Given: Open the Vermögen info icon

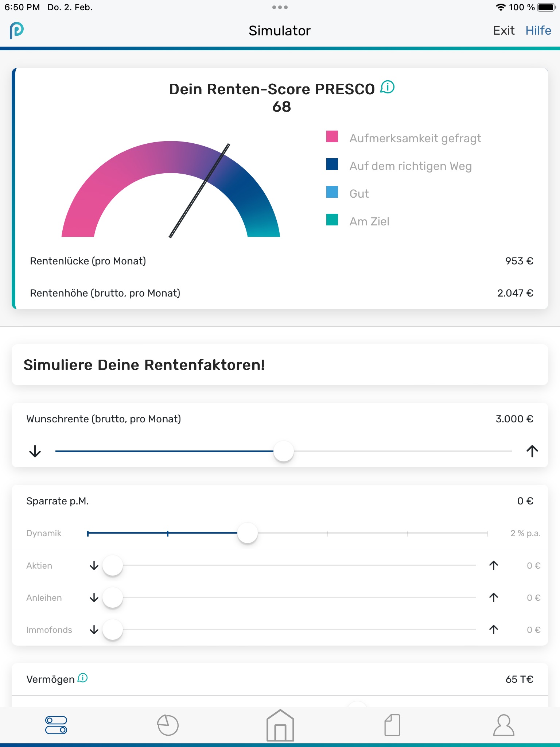Looking at the screenshot, I should pyautogui.click(x=83, y=678).
